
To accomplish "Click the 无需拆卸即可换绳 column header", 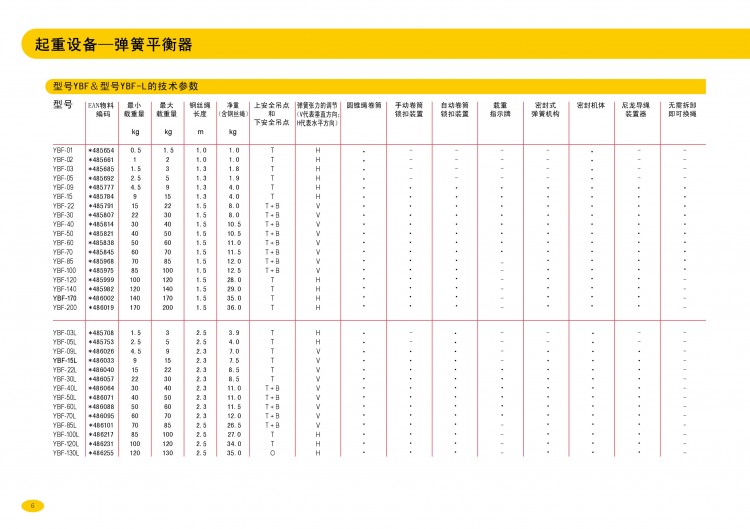I will tap(683, 110).
